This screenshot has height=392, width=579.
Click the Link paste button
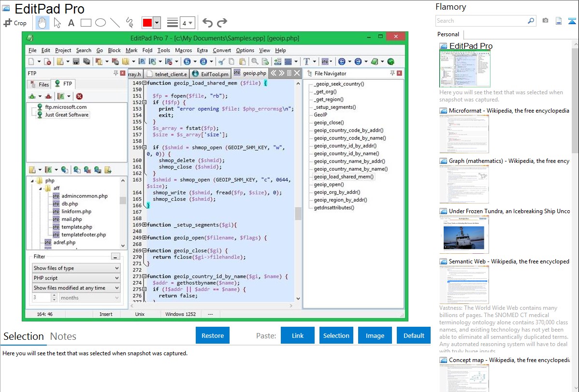pos(298,335)
